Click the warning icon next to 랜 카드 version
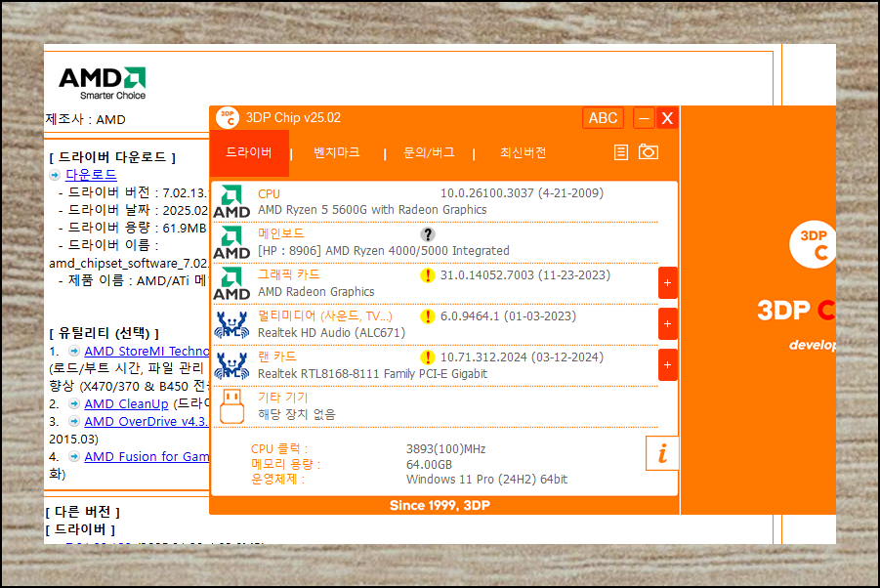The height and width of the screenshot is (588, 880). pyautogui.click(x=428, y=357)
